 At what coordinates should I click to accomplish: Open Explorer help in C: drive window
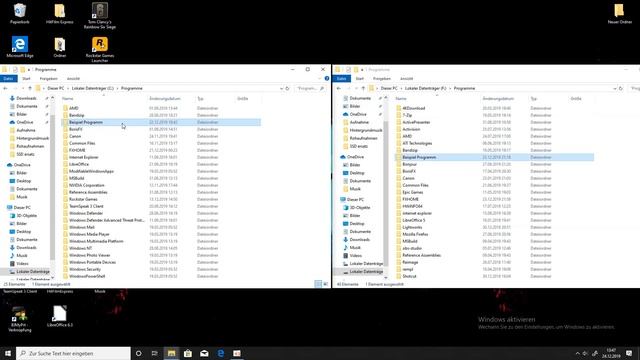click(327, 78)
